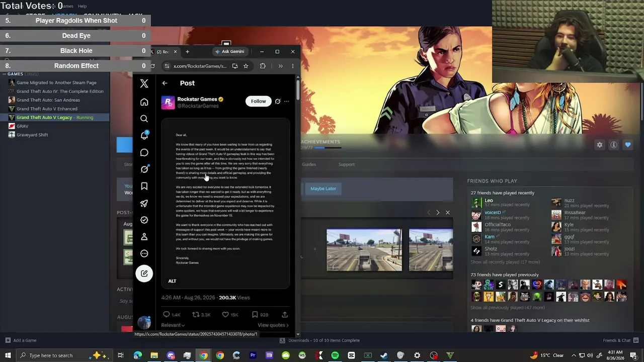Go back using the Post arrow
The height and width of the screenshot is (362, 644).
point(165,83)
